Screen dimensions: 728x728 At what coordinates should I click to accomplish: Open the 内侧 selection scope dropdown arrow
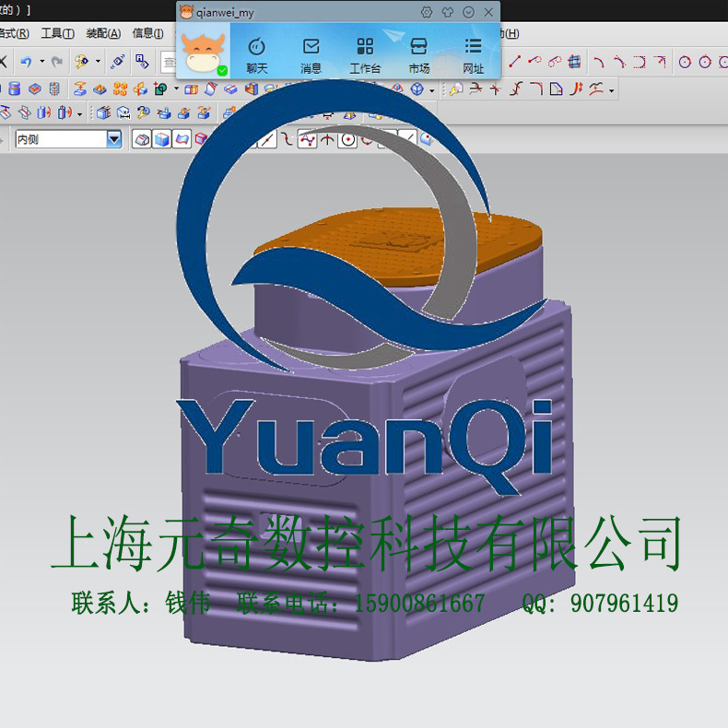coord(114,139)
